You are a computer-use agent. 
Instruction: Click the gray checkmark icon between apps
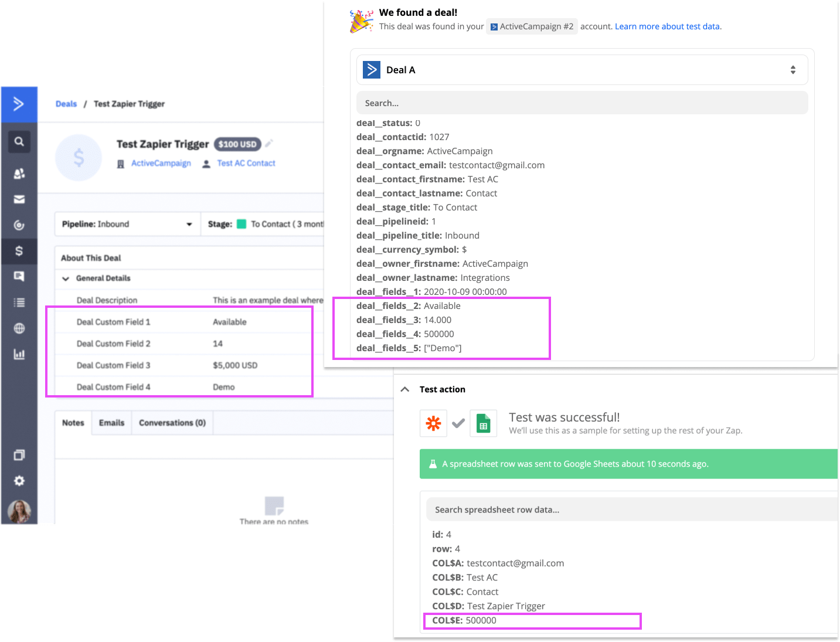(x=458, y=423)
